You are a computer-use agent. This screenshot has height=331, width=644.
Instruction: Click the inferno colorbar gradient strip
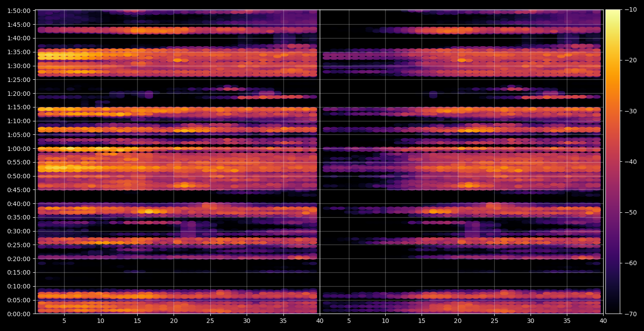pos(613,162)
